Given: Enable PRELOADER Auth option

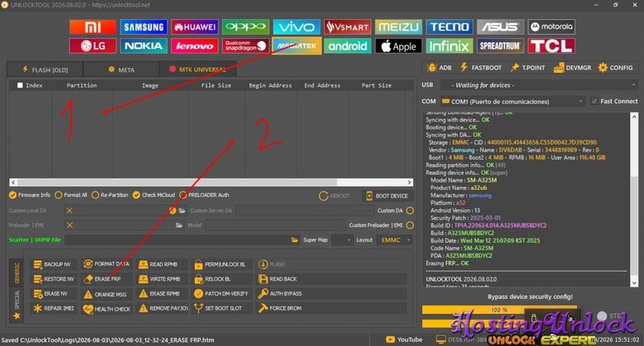Looking at the screenshot, I should pyautogui.click(x=204, y=195).
